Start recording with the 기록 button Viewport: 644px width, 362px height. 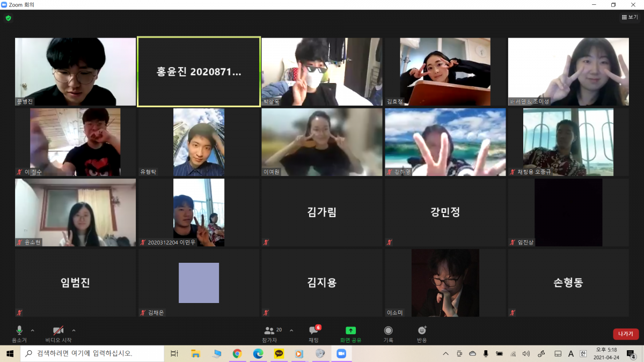pyautogui.click(x=388, y=333)
